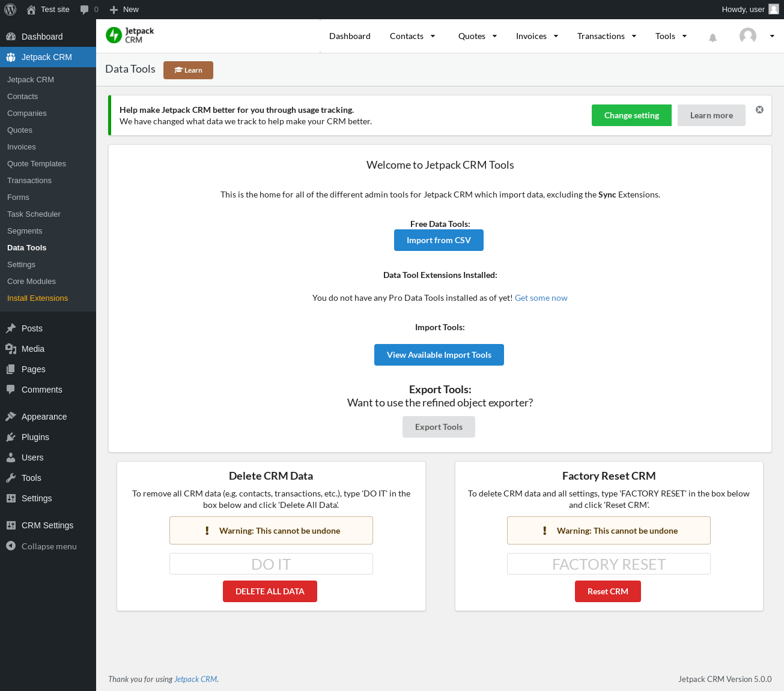
Task: Open WordPress Dashboard in sidebar
Action: pyautogui.click(x=48, y=37)
